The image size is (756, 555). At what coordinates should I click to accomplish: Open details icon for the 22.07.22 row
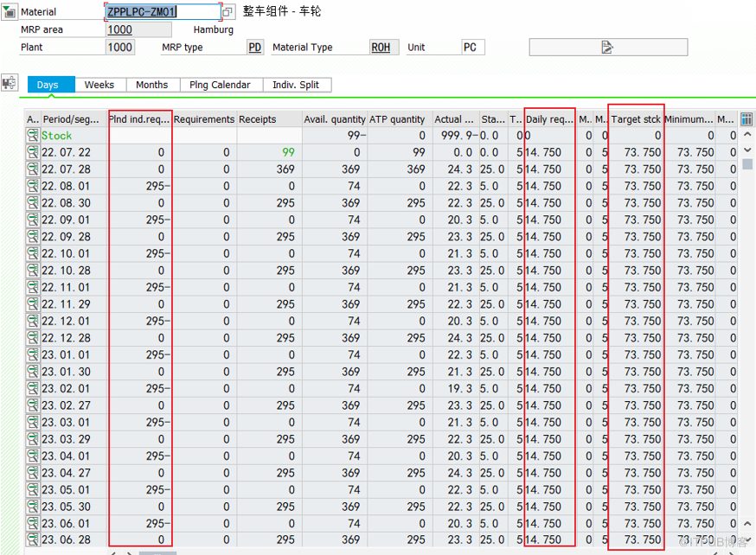coord(33,152)
